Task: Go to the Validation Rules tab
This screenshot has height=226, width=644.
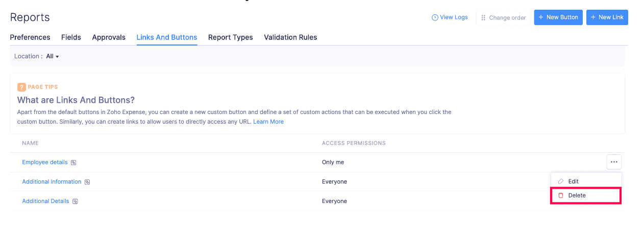Action: [x=290, y=37]
